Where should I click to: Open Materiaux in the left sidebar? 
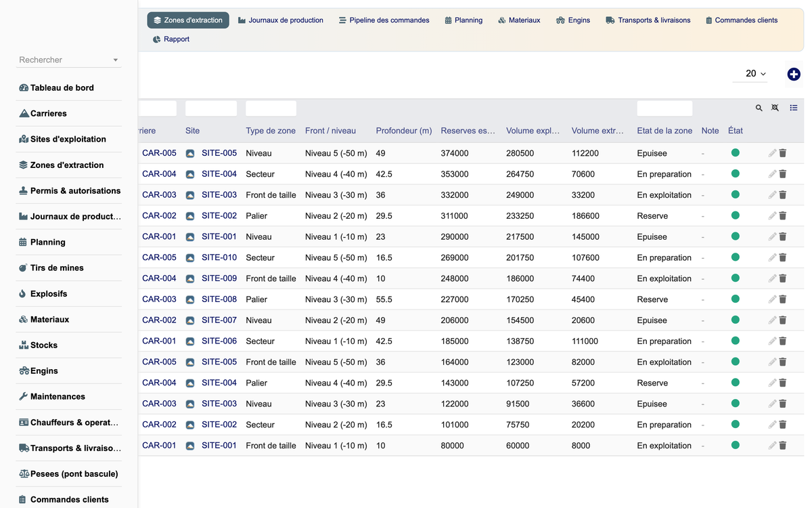point(44,320)
